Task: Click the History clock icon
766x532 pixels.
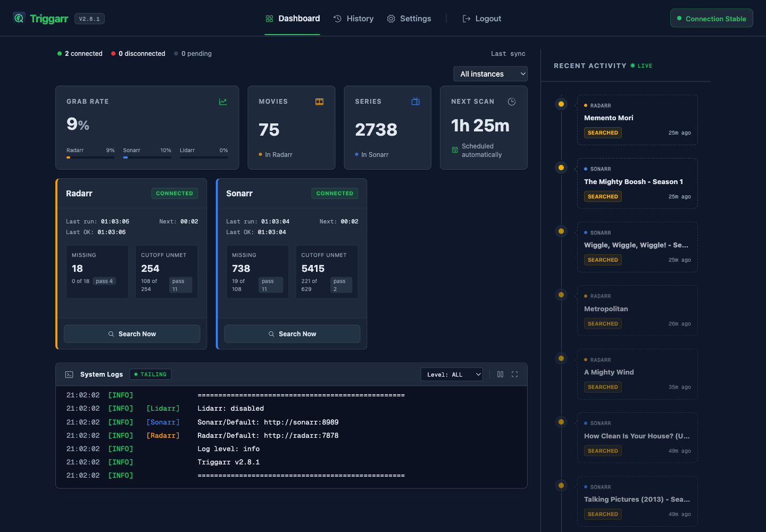Action: pos(337,19)
